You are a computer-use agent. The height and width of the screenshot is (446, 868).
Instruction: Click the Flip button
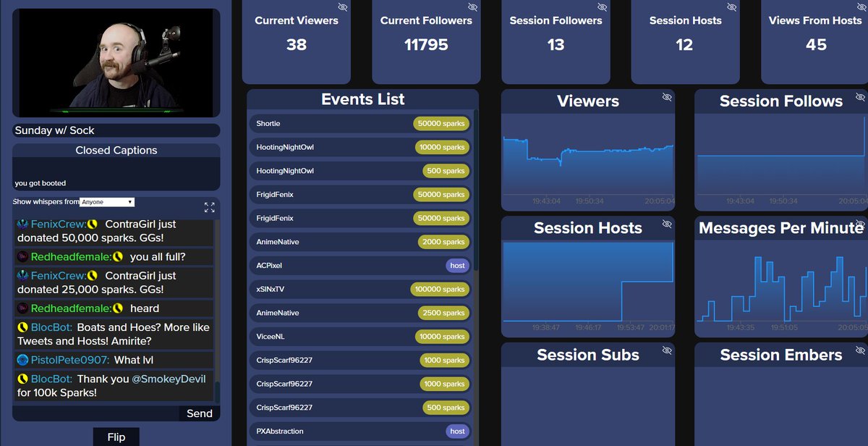pos(116,437)
